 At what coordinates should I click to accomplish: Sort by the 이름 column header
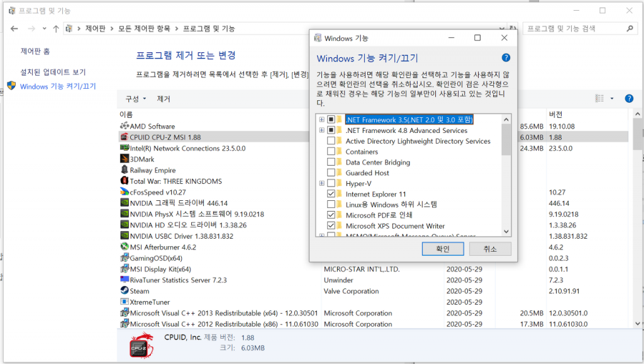(x=126, y=115)
